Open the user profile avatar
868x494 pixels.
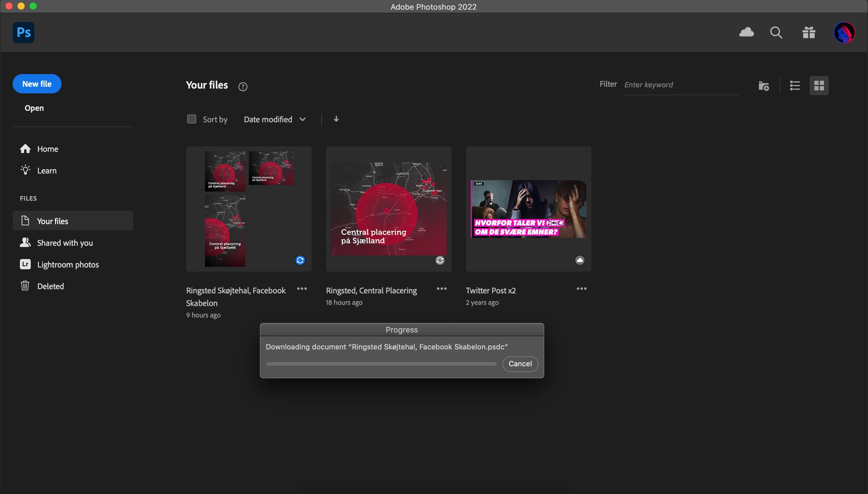pos(844,33)
